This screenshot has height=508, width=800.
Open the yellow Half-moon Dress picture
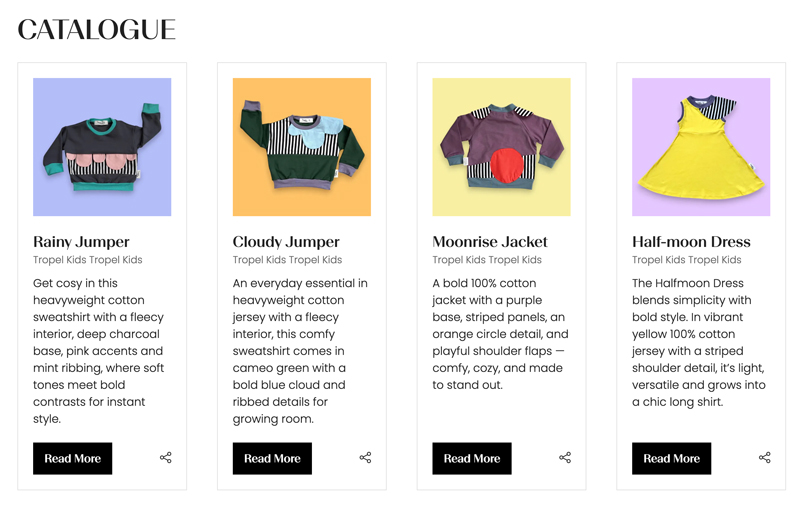701,147
